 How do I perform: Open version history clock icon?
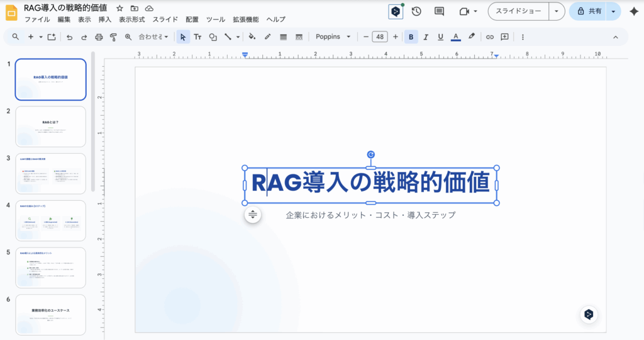click(x=416, y=11)
